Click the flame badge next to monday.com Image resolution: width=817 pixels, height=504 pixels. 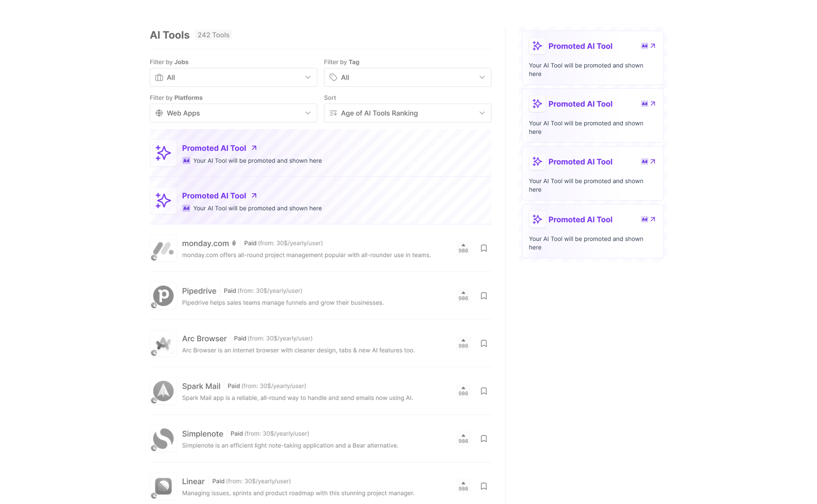pyautogui.click(x=234, y=243)
